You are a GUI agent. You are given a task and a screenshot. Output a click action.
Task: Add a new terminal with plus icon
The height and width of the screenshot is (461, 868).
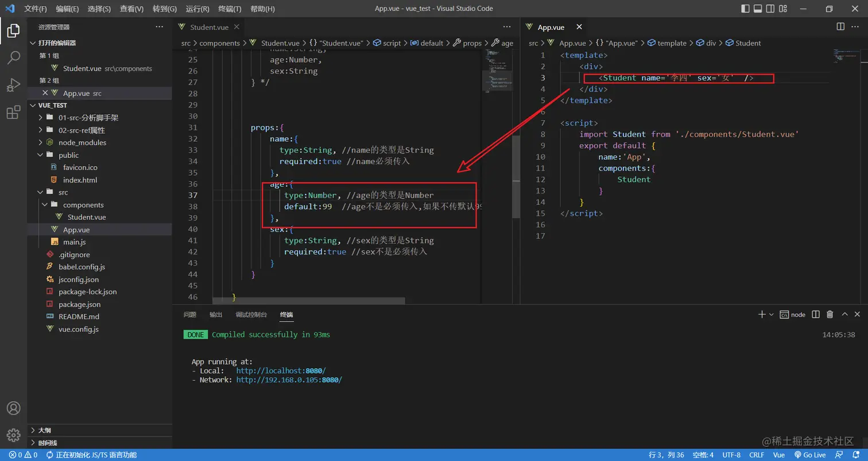[x=762, y=314]
